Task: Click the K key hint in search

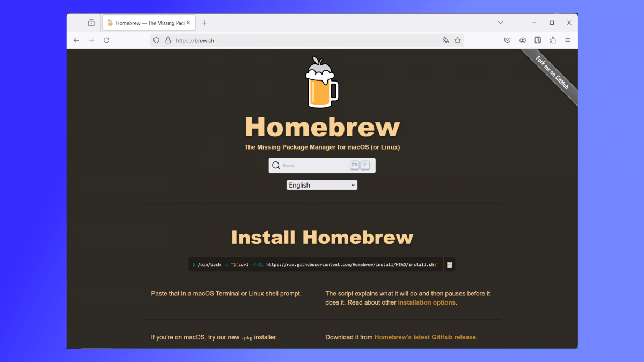Action: [365, 165]
